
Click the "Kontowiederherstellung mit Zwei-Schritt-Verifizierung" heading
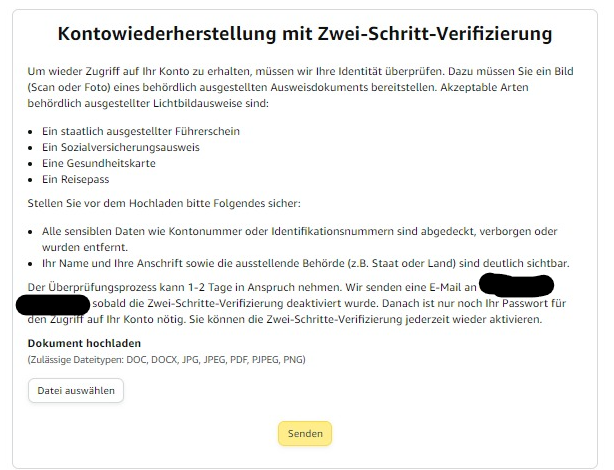pyautogui.click(x=305, y=33)
